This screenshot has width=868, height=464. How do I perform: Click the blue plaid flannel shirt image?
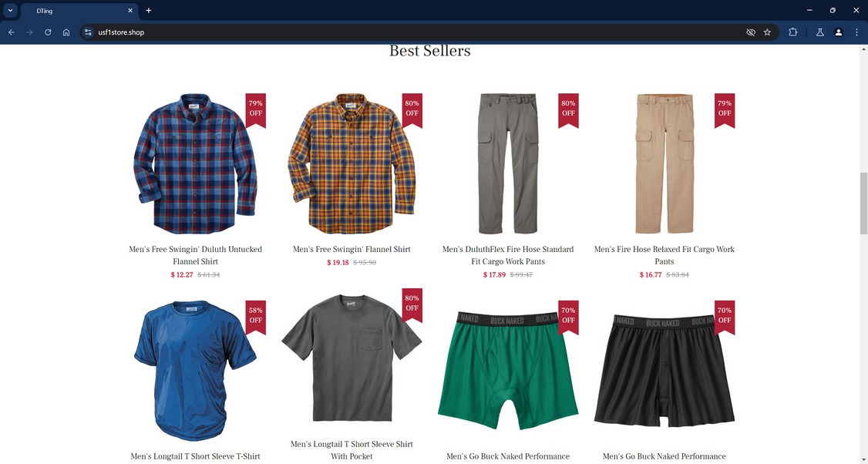[195, 163]
